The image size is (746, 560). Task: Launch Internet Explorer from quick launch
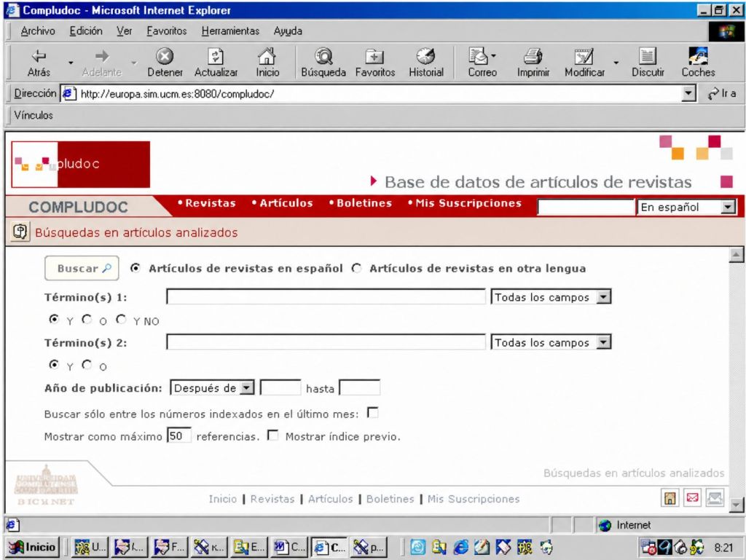[x=460, y=548]
